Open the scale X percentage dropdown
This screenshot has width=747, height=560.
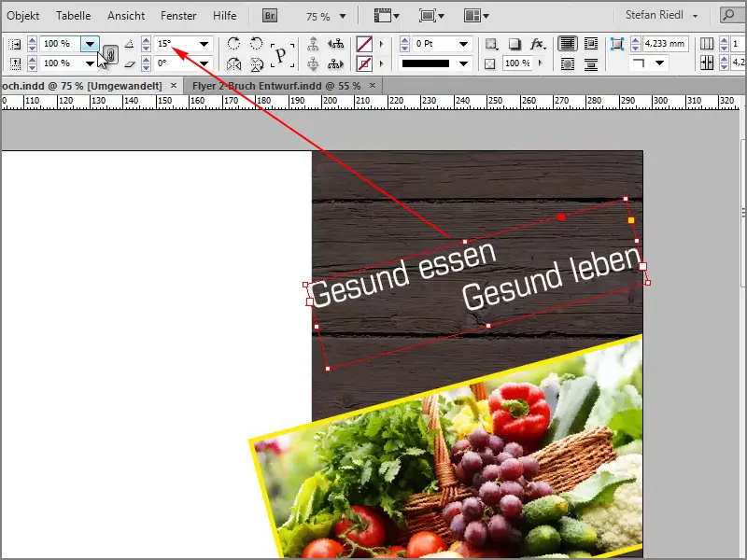pos(90,44)
